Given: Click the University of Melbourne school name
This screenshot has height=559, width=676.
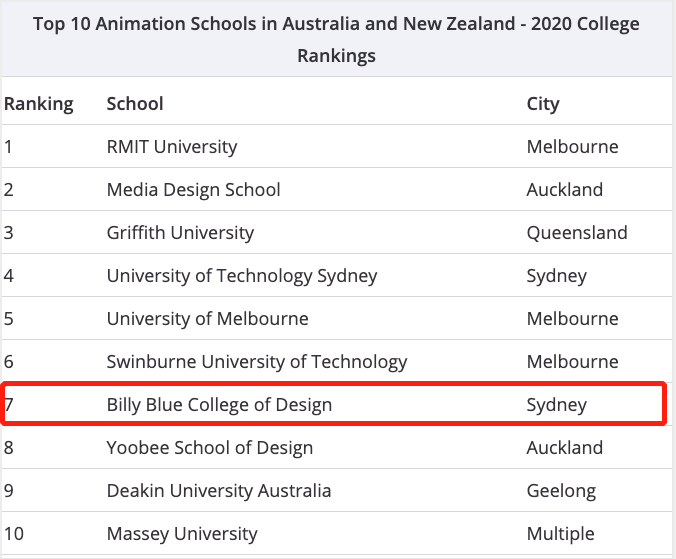Looking at the screenshot, I should (207, 319).
